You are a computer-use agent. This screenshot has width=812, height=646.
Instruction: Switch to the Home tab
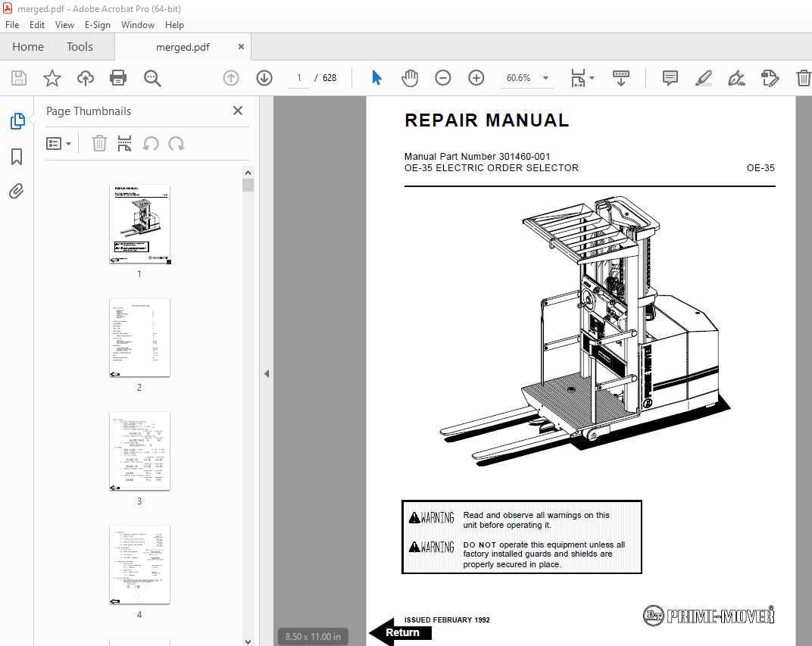[x=28, y=47]
